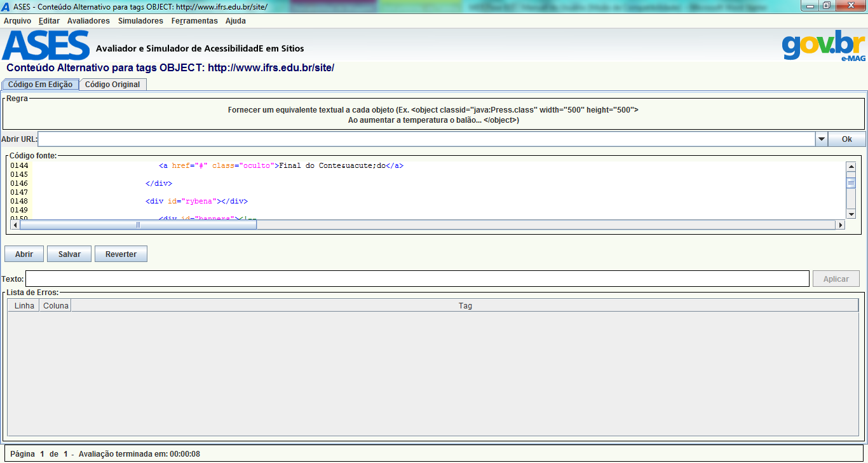Restore down the ASES window

(826, 6)
